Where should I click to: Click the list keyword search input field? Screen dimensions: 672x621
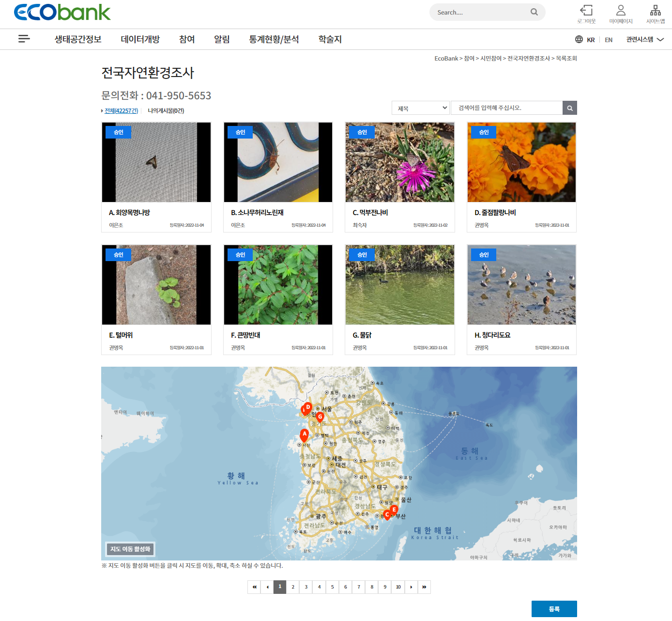pyautogui.click(x=506, y=108)
